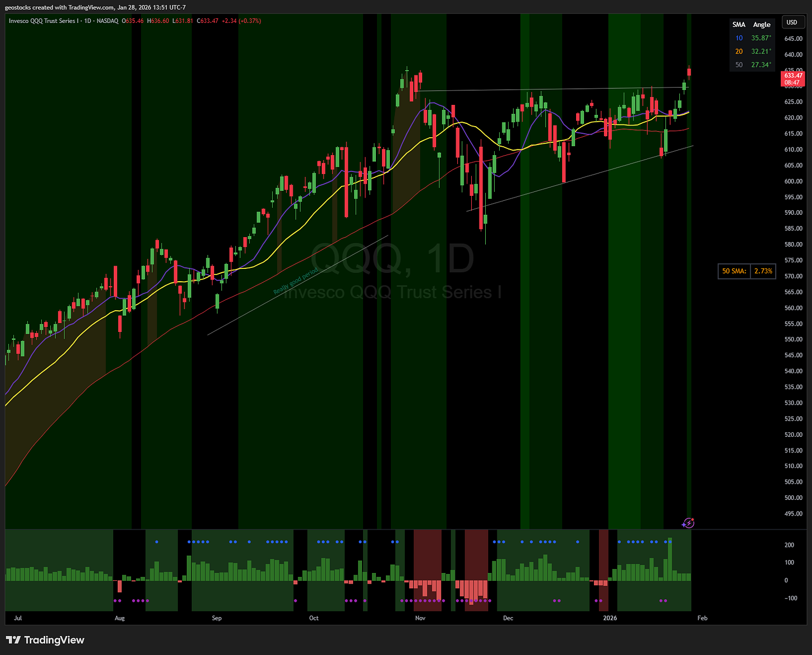Click the +2.34 (+0.37%) change text
This screenshot has width=812, height=655.
click(241, 21)
